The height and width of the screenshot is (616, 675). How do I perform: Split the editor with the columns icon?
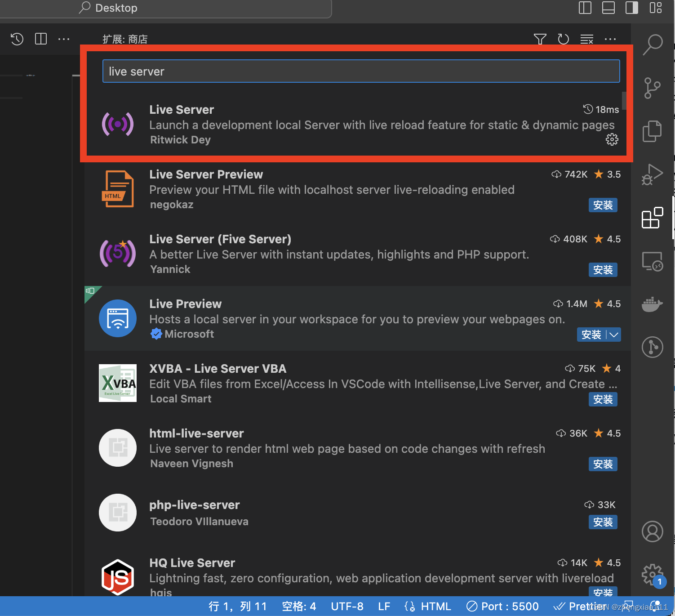[x=41, y=39]
